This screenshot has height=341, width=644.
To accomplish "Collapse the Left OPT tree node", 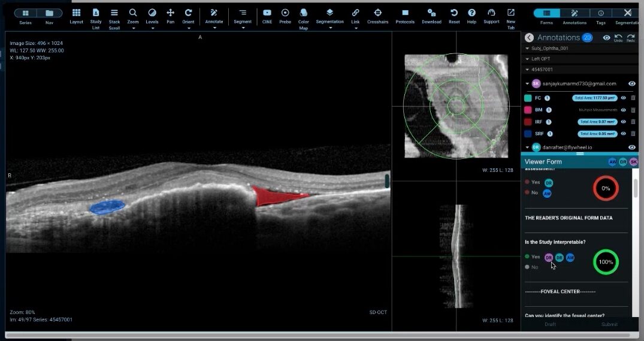I will coord(527,59).
